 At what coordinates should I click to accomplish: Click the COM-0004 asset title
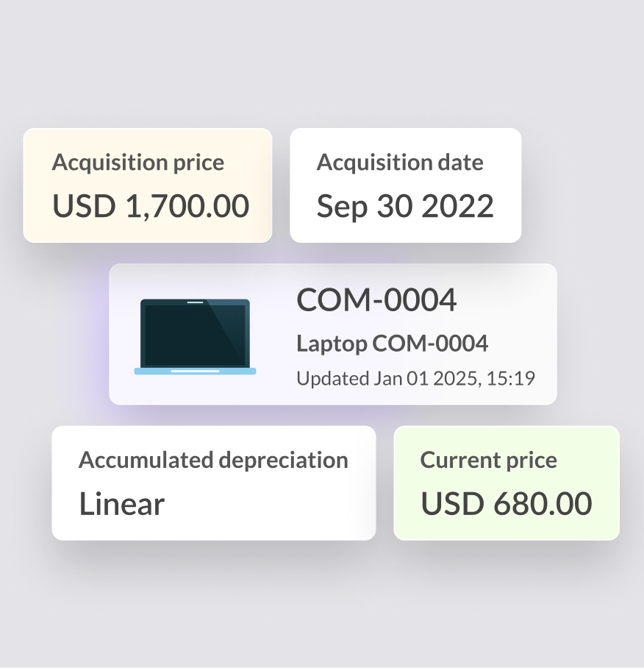(x=376, y=300)
